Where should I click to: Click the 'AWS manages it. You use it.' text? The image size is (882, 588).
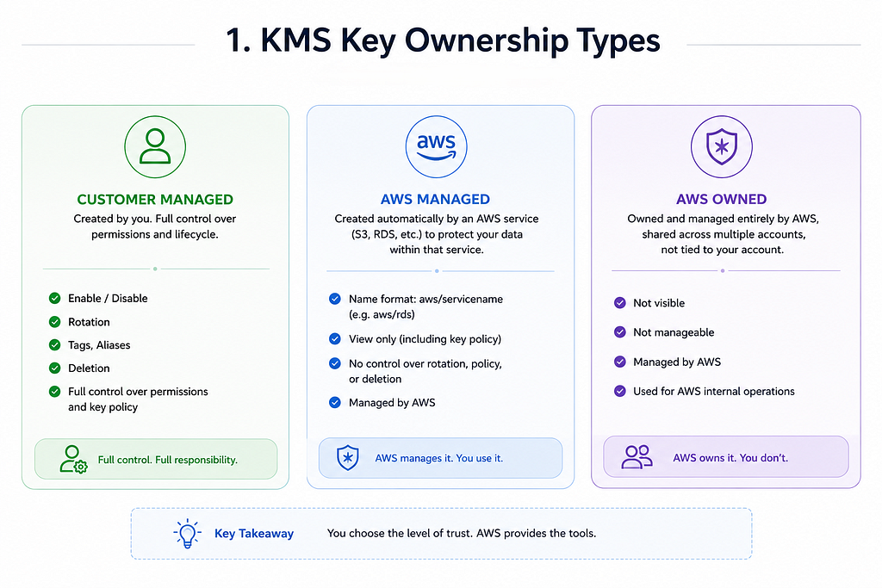pyautogui.click(x=439, y=458)
